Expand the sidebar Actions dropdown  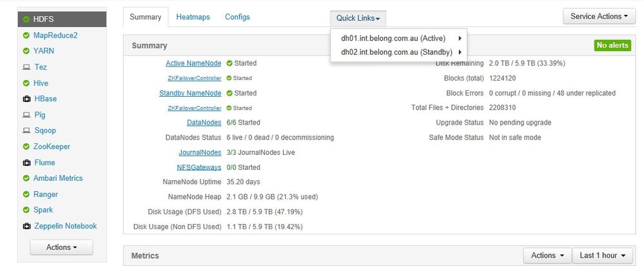pyautogui.click(x=62, y=247)
